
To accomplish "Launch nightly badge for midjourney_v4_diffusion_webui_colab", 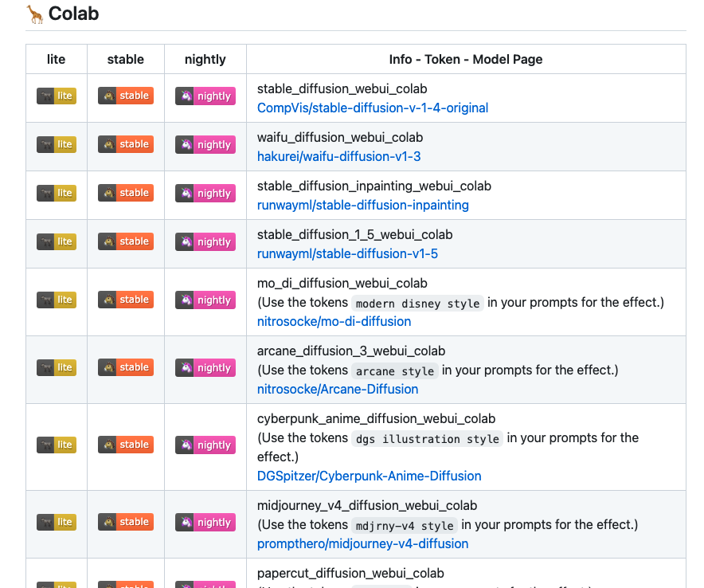I will pyautogui.click(x=205, y=523).
